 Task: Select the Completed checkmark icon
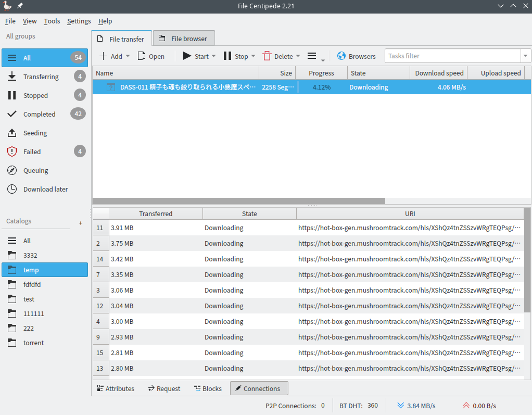(x=12, y=114)
